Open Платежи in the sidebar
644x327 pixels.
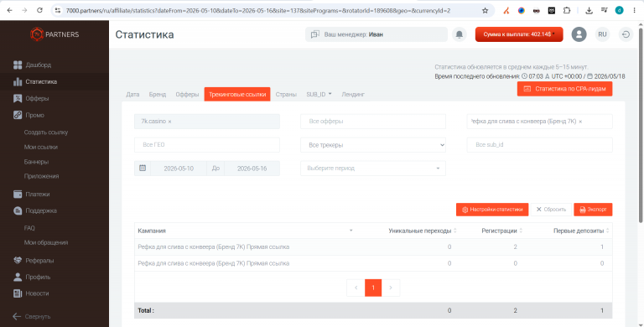click(x=31, y=194)
